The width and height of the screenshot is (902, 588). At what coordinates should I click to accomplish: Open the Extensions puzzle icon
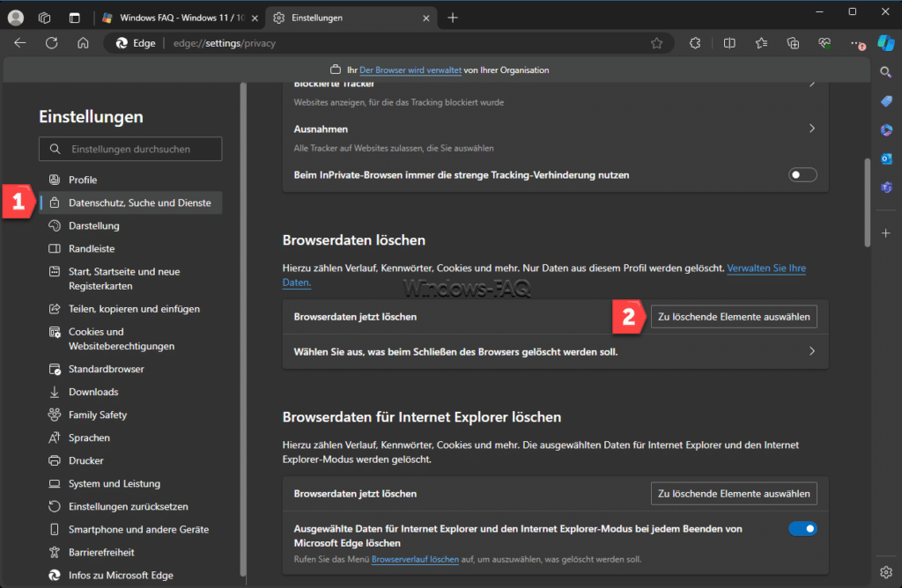tap(695, 43)
